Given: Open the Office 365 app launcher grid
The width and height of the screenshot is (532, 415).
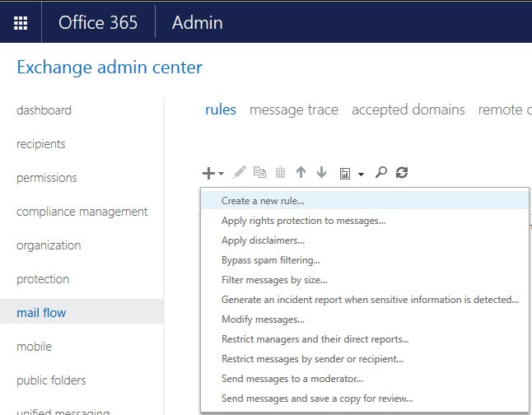Looking at the screenshot, I should coord(21,23).
